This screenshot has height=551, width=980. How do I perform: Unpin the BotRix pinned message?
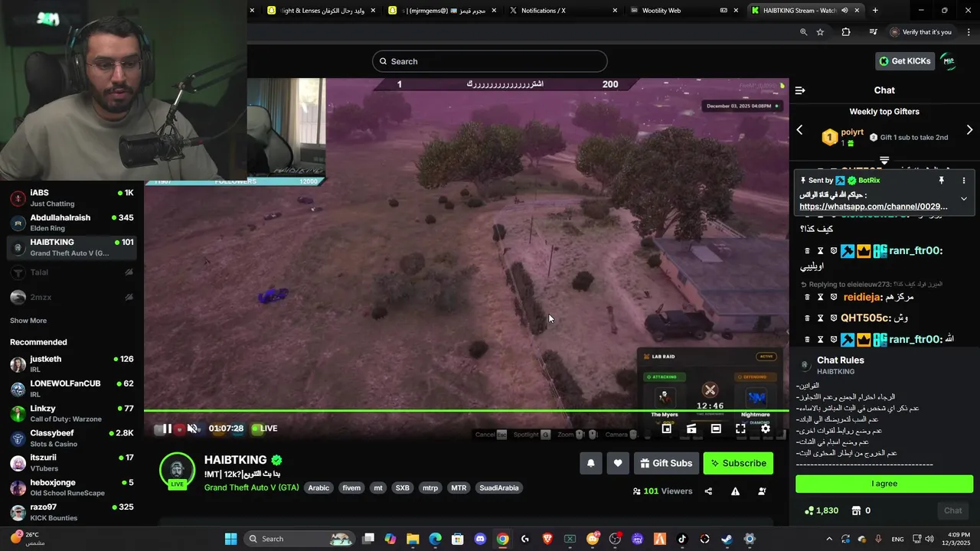click(942, 181)
